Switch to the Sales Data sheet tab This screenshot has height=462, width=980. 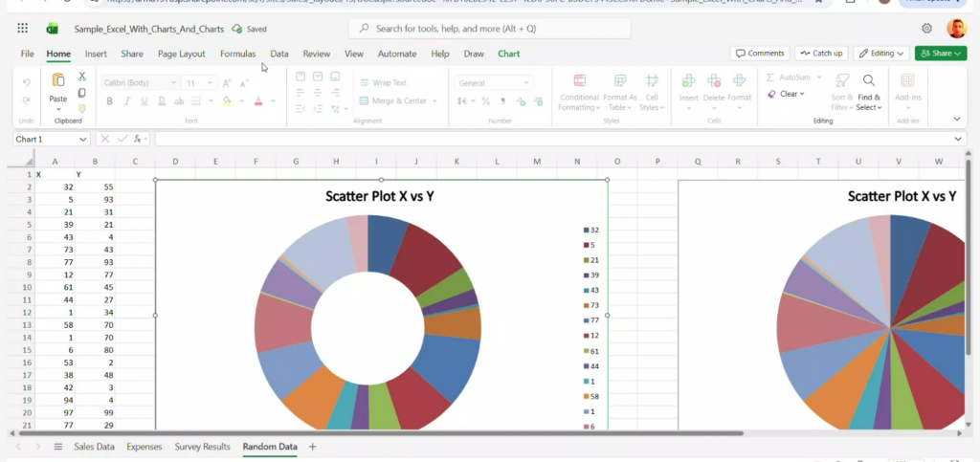pyautogui.click(x=94, y=447)
